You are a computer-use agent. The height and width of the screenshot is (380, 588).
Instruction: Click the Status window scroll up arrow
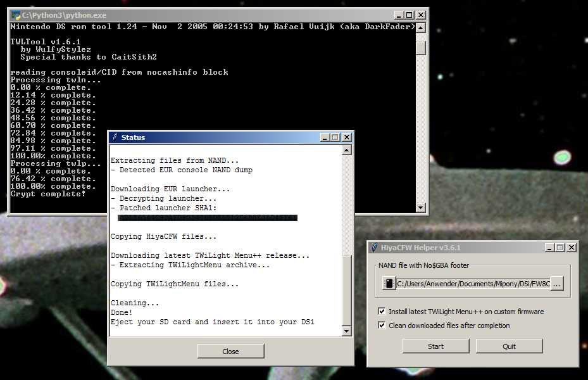coord(346,151)
